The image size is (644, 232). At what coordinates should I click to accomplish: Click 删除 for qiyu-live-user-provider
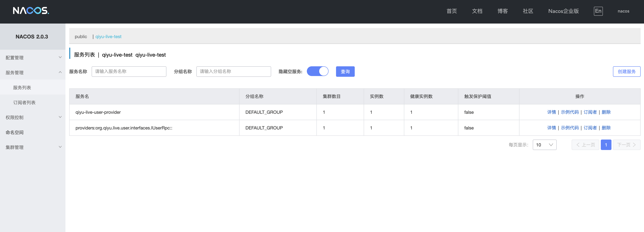point(606,112)
